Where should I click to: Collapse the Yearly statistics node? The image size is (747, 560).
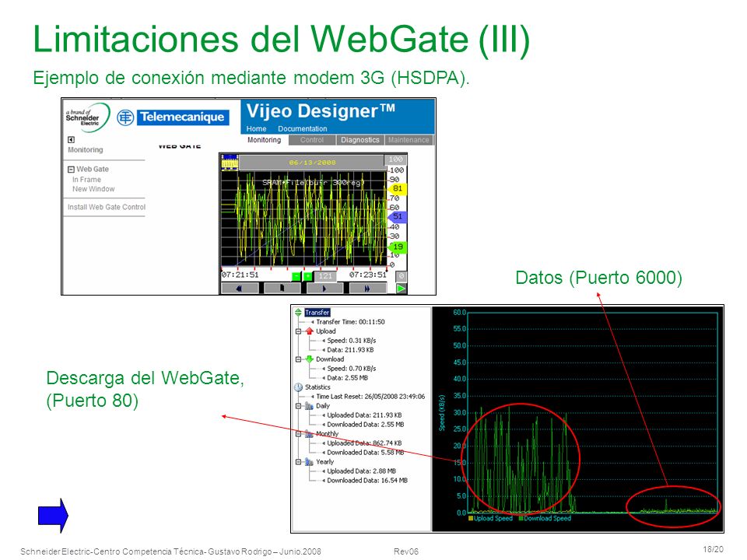point(298,462)
